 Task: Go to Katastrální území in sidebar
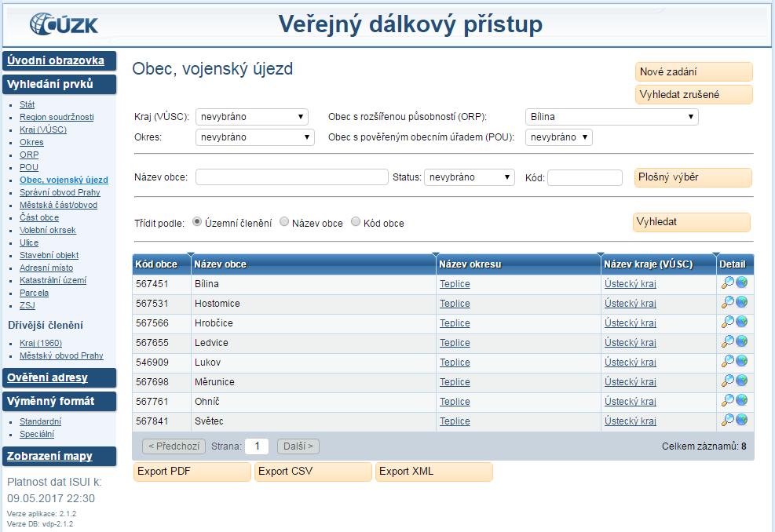tap(53, 280)
